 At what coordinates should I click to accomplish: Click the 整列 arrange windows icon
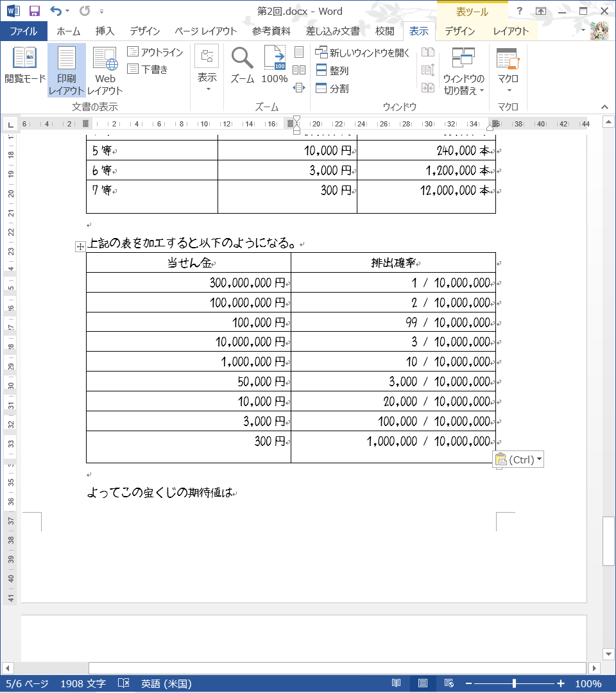point(321,71)
